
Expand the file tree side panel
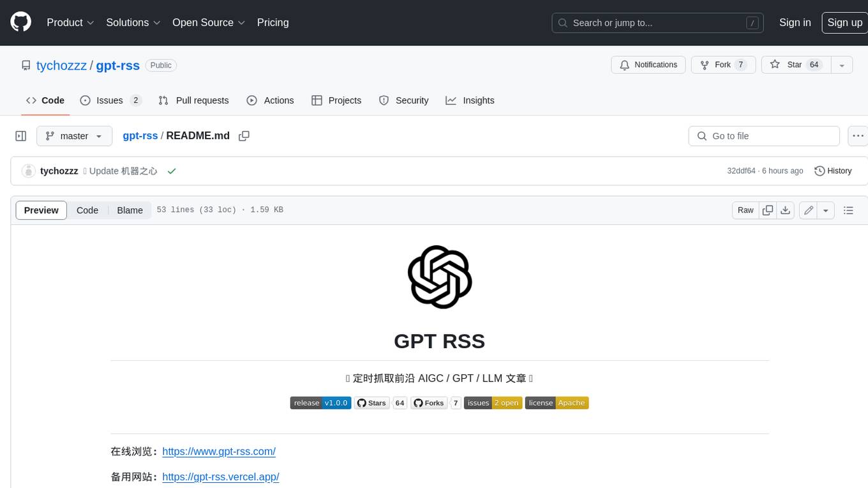(21, 136)
